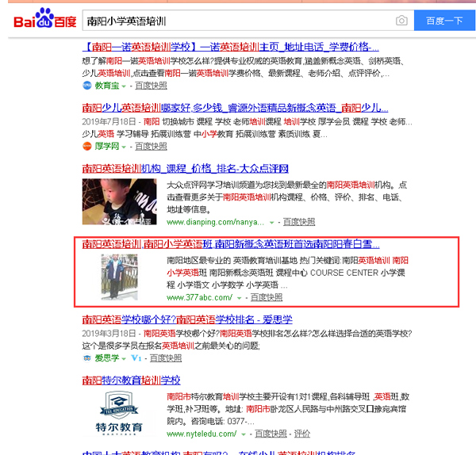The width and height of the screenshot is (476, 455).
Task: Open the 南阳少儿英语培训哪家好 result title
Action: (x=235, y=108)
